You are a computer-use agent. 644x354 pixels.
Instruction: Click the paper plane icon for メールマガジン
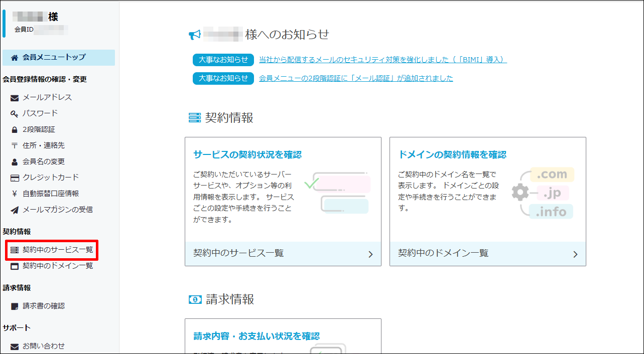15,210
